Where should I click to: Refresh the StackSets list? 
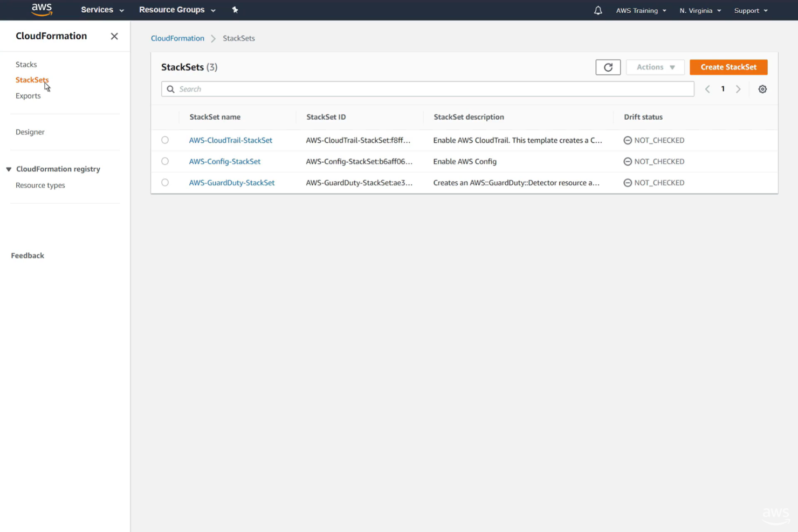click(608, 67)
